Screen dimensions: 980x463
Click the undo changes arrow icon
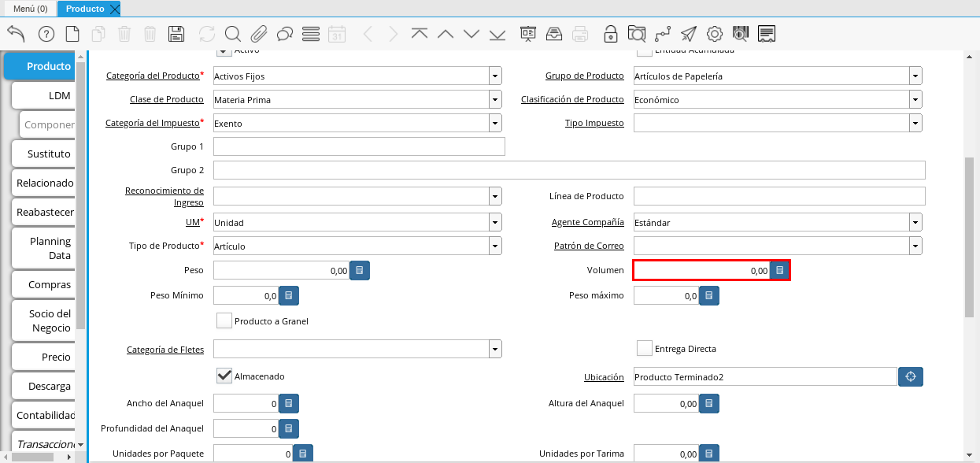[x=16, y=34]
